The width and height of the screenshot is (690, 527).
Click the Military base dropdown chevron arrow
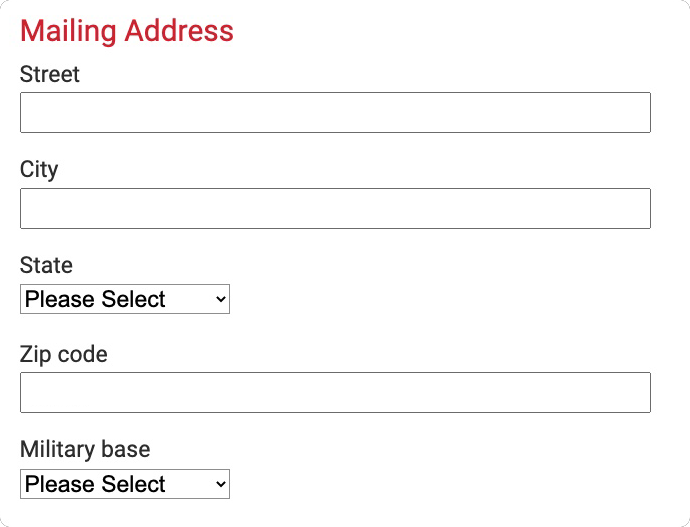220,484
